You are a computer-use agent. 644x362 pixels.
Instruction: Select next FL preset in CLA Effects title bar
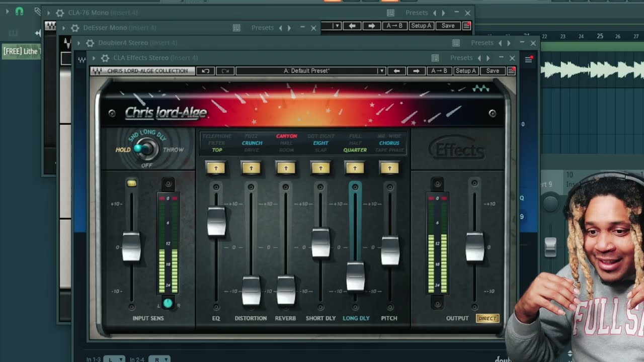(488, 58)
